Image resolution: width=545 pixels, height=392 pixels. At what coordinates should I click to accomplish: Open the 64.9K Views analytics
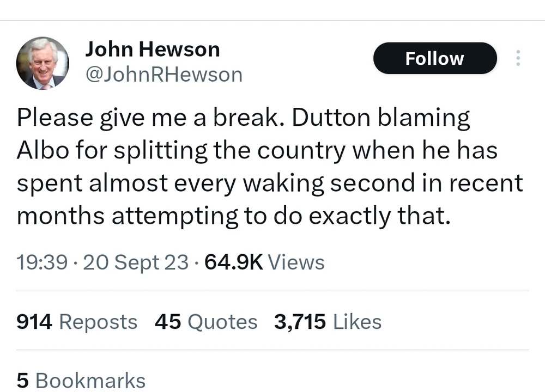264,262
